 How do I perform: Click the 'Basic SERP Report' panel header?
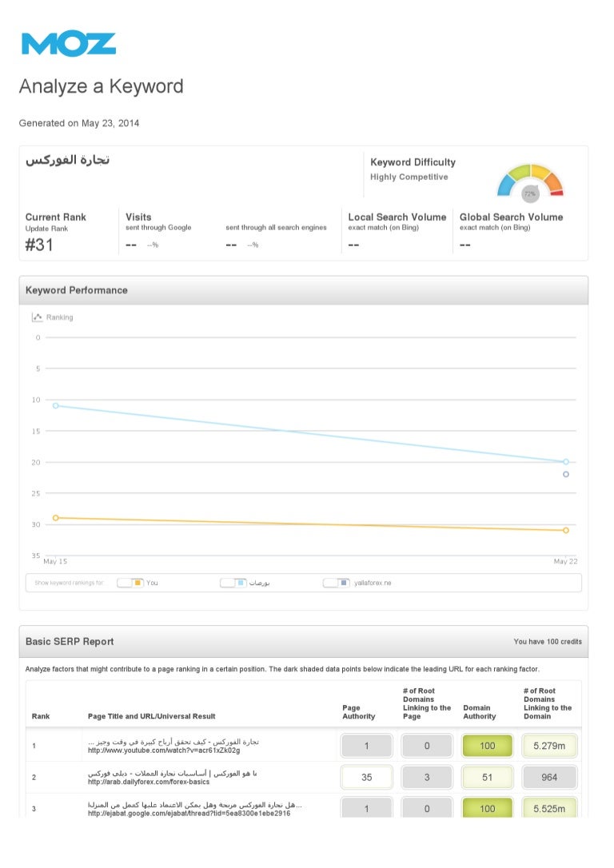point(303,642)
